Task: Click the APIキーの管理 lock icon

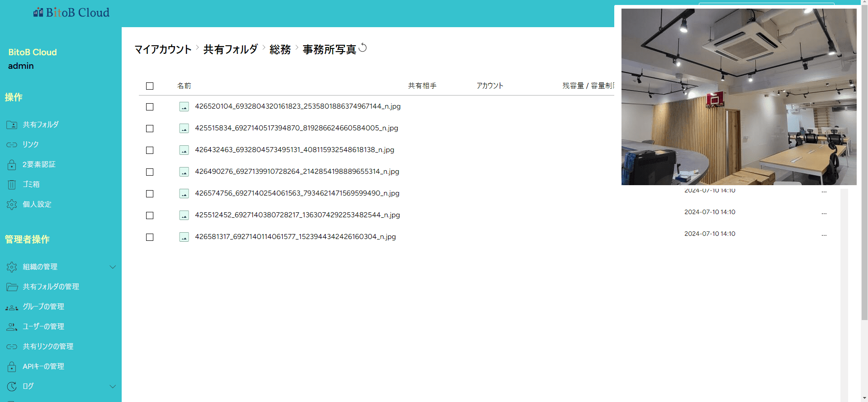Action: tap(12, 366)
